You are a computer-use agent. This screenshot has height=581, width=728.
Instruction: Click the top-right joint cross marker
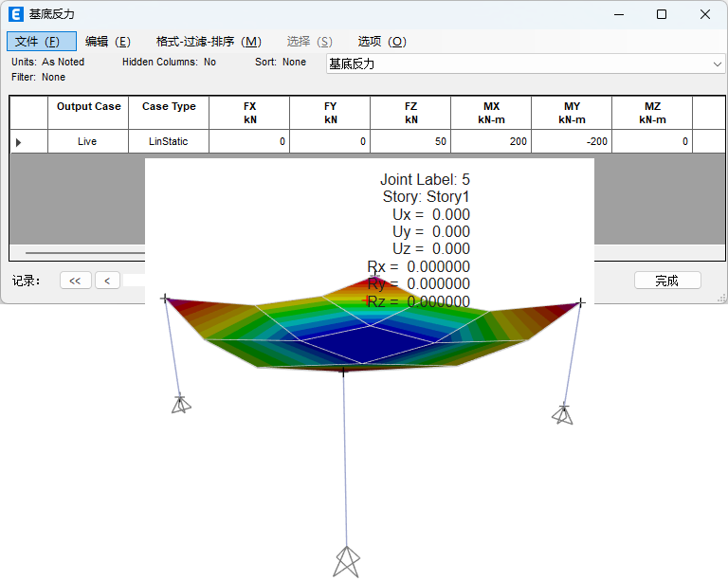pyautogui.click(x=580, y=302)
